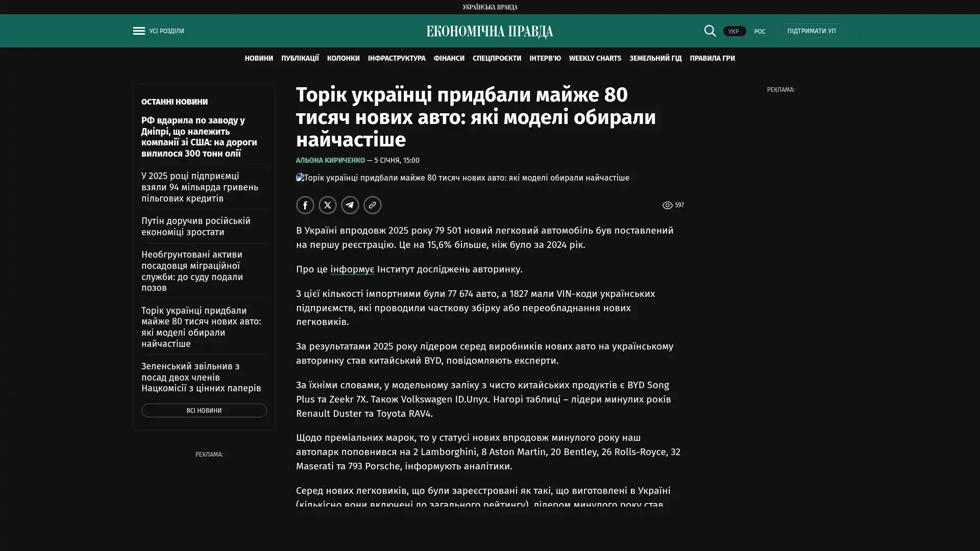The width and height of the screenshot is (980, 551).
Task: Open author Альона Кириченко page
Action: click(330, 160)
